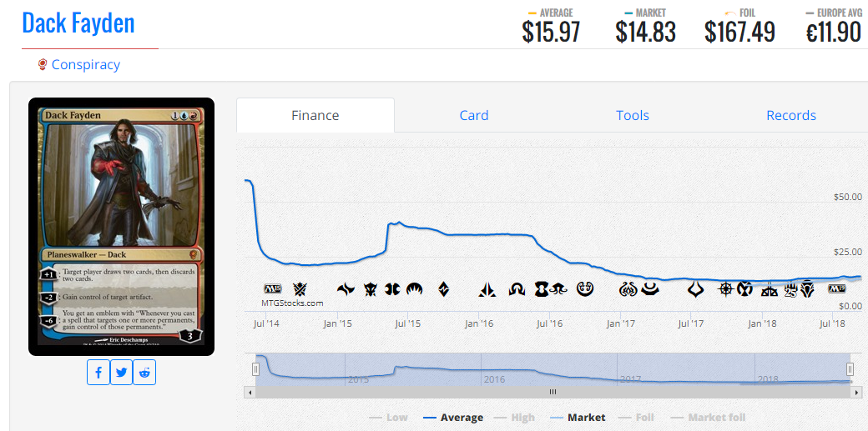
Task: Click the Eldritch Moon set icon
Action: coord(558,288)
